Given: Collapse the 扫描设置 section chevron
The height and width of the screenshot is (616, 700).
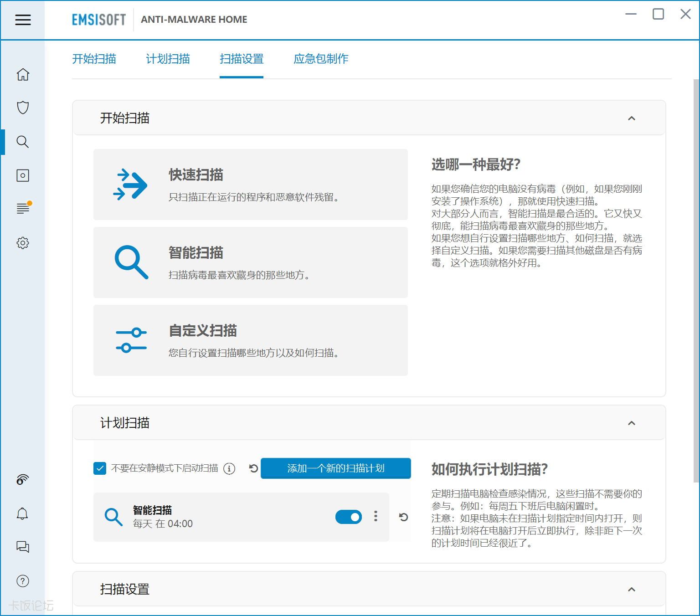Looking at the screenshot, I should tap(631, 590).
